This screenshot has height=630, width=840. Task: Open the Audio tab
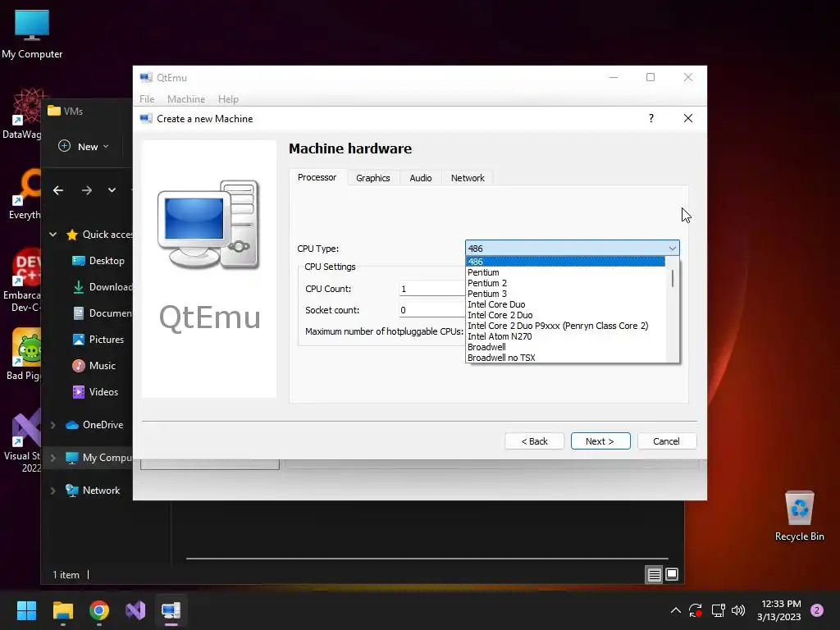pyautogui.click(x=421, y=178)
